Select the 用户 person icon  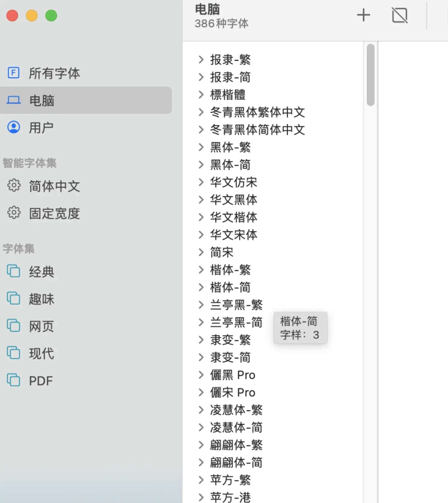tap(13, 128)
